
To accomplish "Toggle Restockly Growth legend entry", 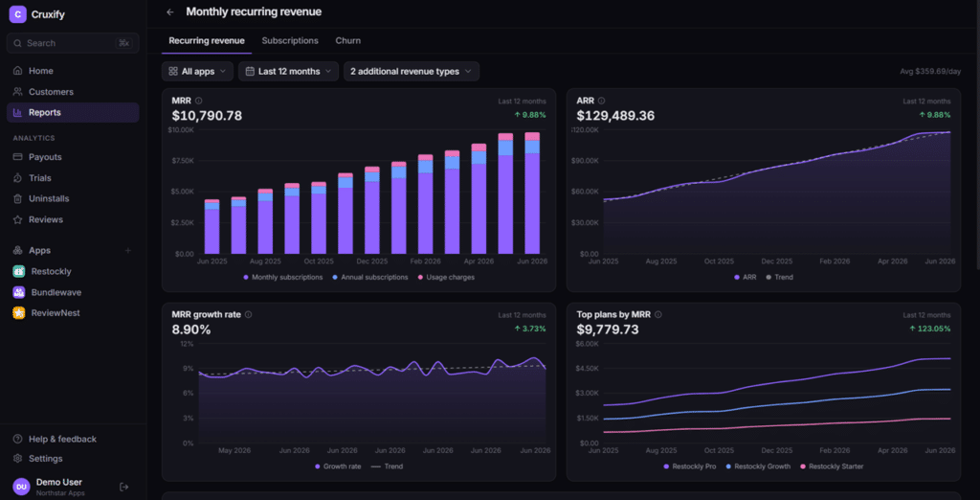I will (758, 466).
